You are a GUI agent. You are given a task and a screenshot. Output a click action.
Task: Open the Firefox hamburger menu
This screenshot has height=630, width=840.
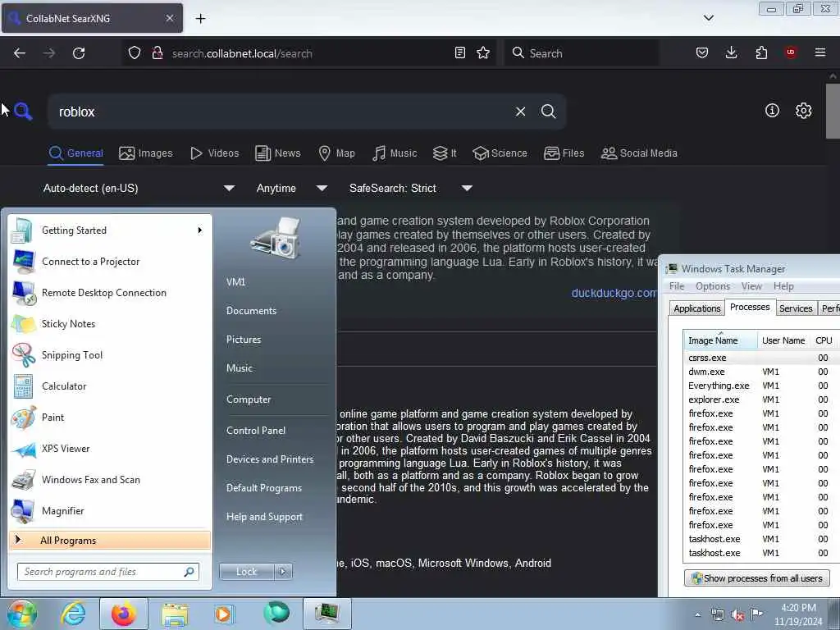(820, 52)
